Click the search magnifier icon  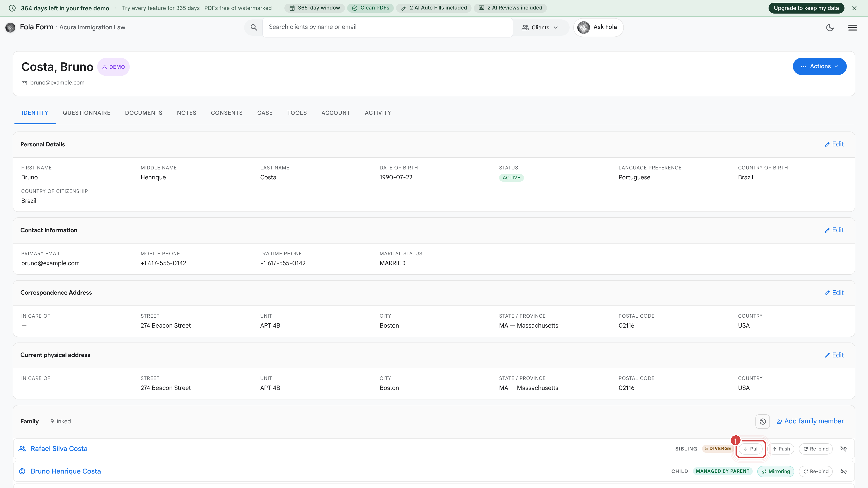(254, 27)
